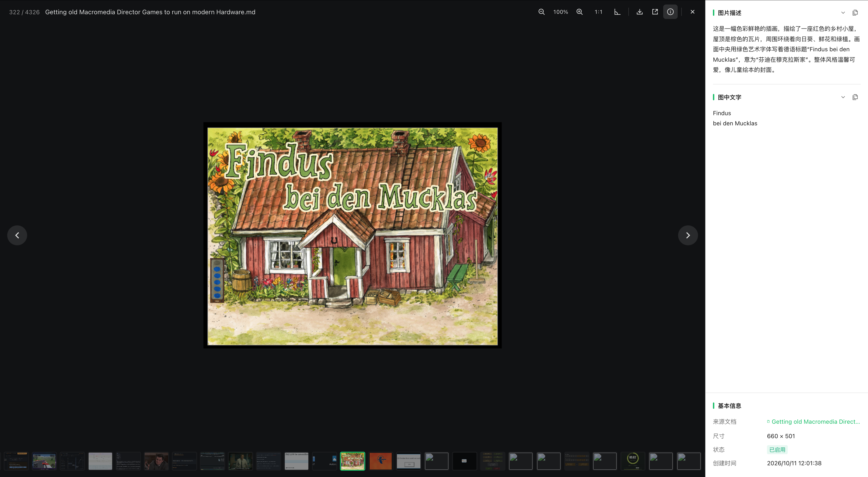Image resolution: width=868 pixels, height=477 pixels.
Task: Close the image viewer
Action: (692, 12)
